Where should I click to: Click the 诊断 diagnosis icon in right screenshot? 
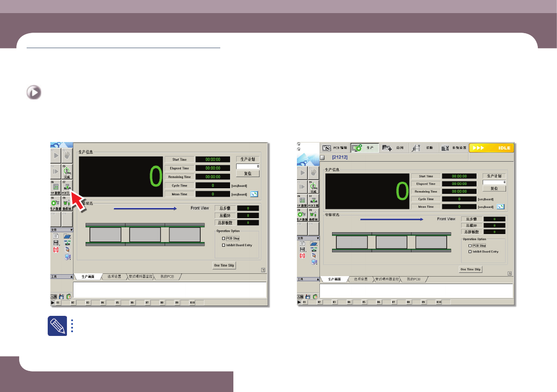tap(416, 148)
